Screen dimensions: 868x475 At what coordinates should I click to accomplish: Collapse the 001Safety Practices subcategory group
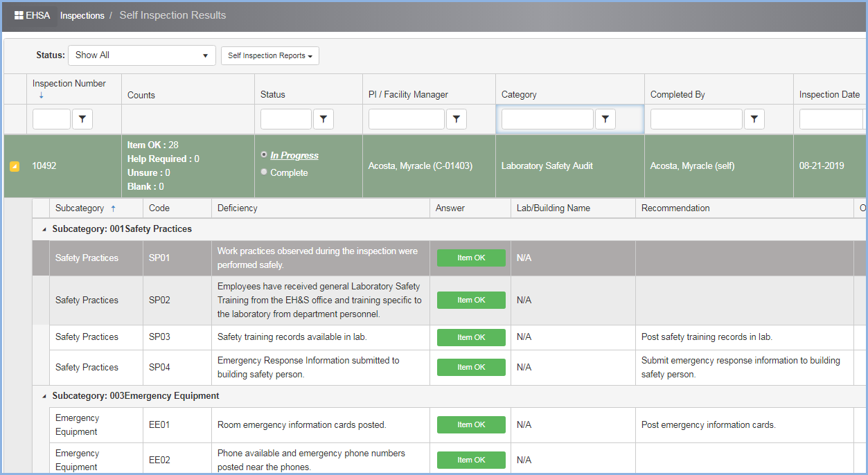click(x=45, y=229)
